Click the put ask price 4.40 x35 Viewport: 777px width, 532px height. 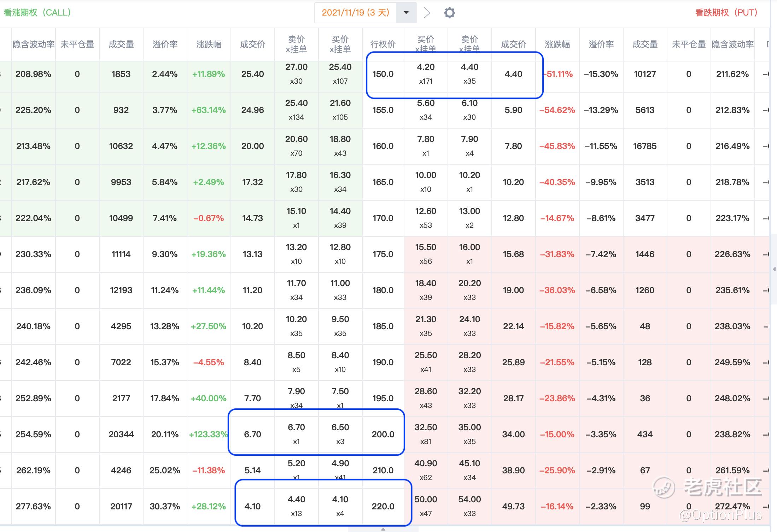(x=469, y=74)
